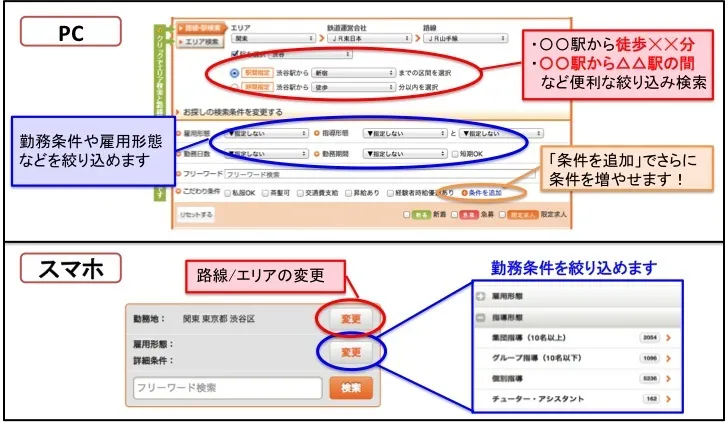Expand the 雇用形態 plus icon in smartphone list
728x422 pixels.
tap(482, 297)
